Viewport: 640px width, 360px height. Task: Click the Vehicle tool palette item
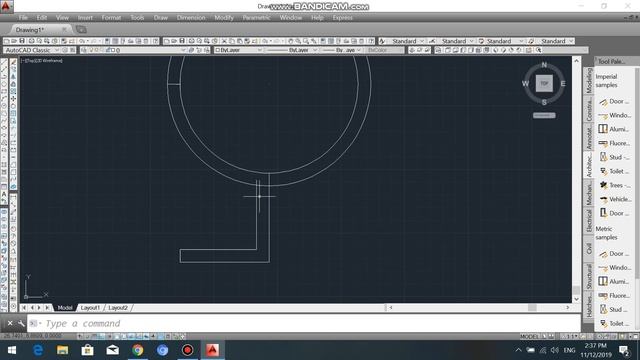(x=616, y=199)
